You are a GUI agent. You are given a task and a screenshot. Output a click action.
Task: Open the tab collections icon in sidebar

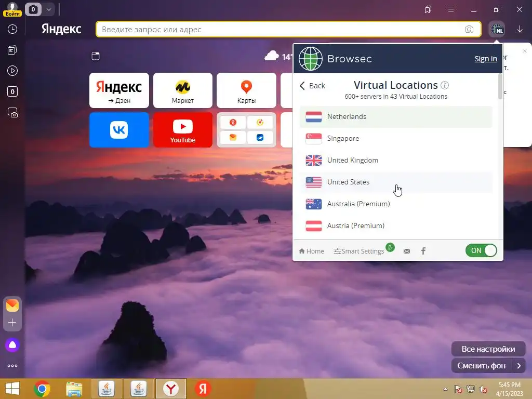tap(12, 50)
